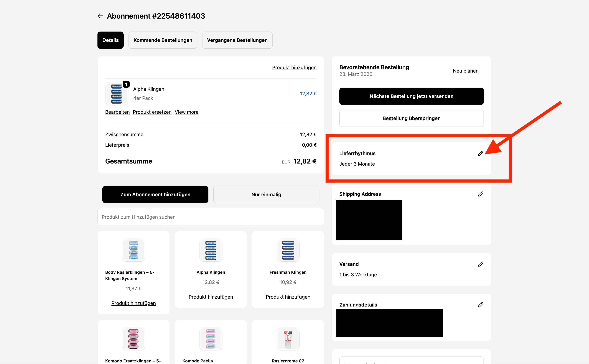Click the Neu planen link

pos(465,71)
